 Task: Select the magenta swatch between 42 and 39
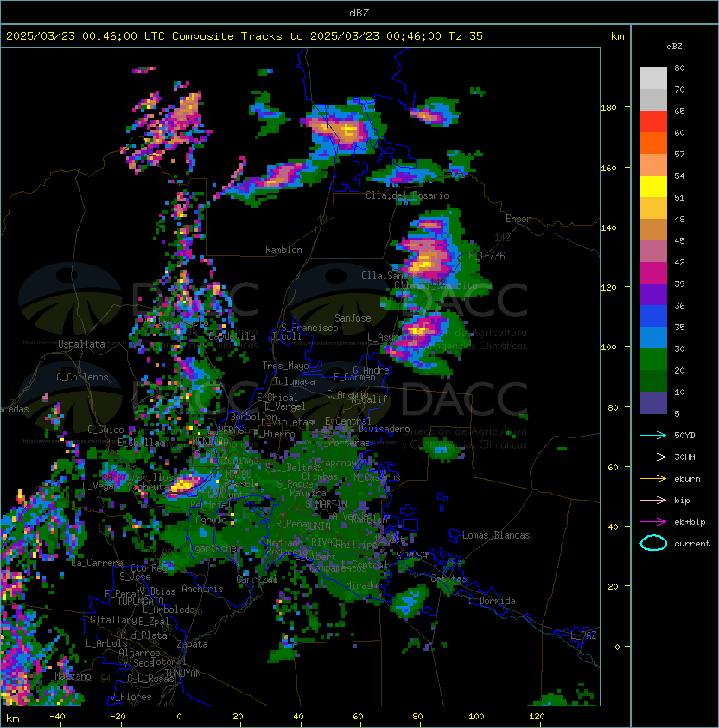click(653, 273)
